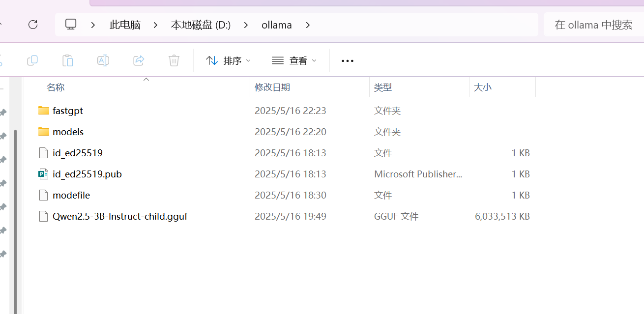The height and width of the screenshot is (314, 644).
Task: Click the Paste clipboard icon in the toolbar
Action: pos(68,60)
